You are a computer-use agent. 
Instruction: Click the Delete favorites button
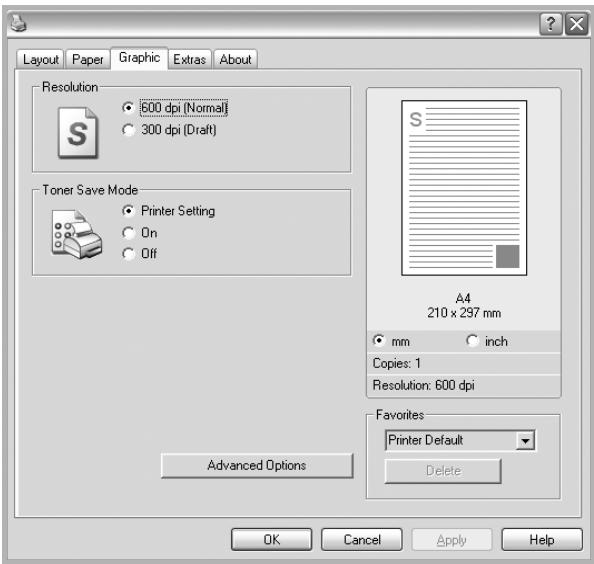point(443,471)
